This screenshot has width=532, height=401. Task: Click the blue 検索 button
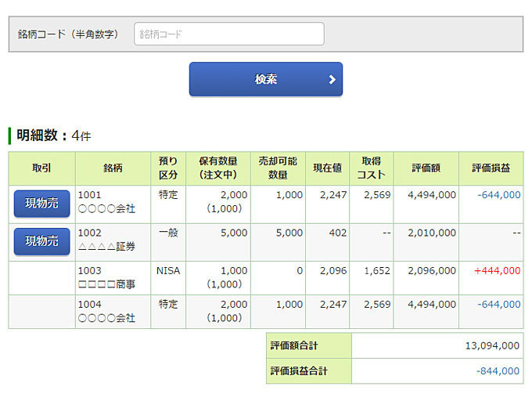[266, 79]
